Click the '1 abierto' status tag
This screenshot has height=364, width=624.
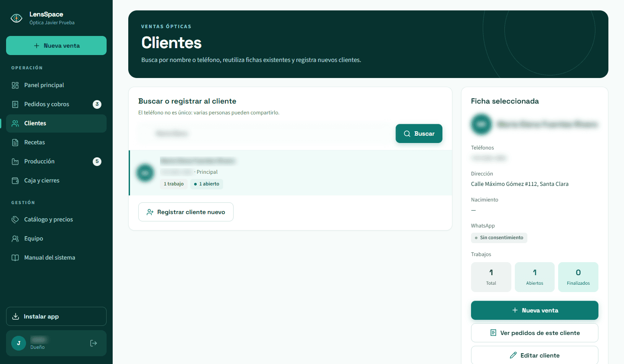[207, 184]
